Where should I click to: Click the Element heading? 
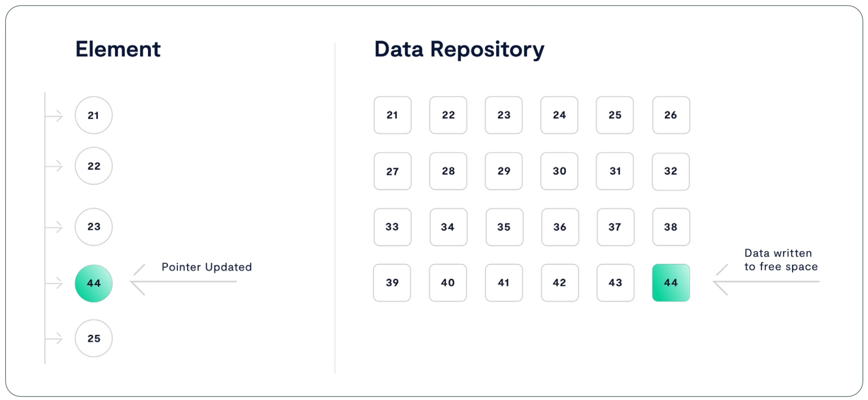point(118,49)
